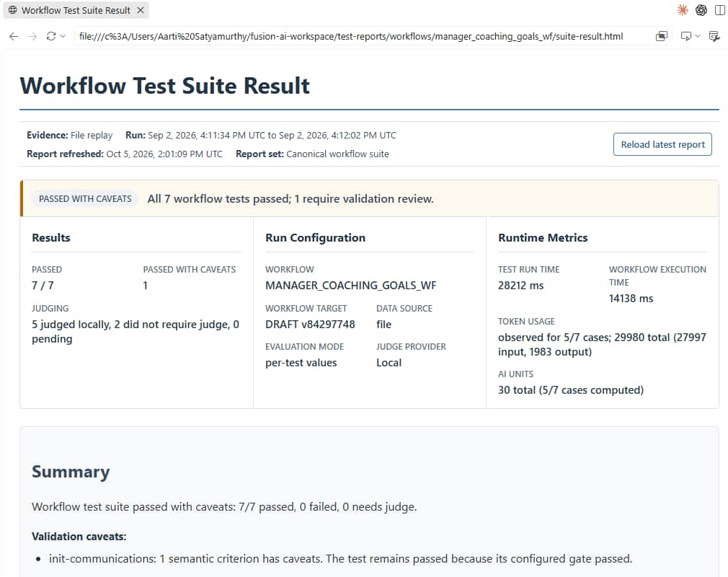Click the '5 judged locally' judging text
Image resolution: width=728 pixels, height=577 pixels.
[x=135, y=331]
